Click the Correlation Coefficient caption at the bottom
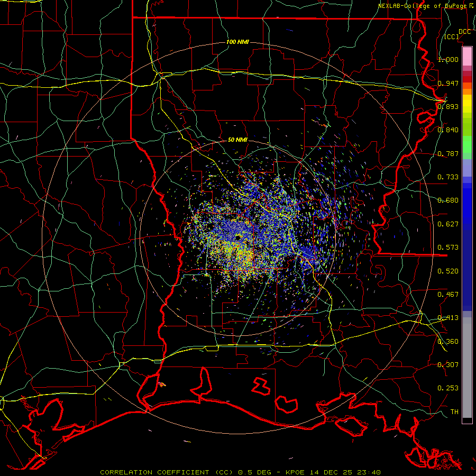Viewport: 476px width, 476px height. [x=240, y=472]
